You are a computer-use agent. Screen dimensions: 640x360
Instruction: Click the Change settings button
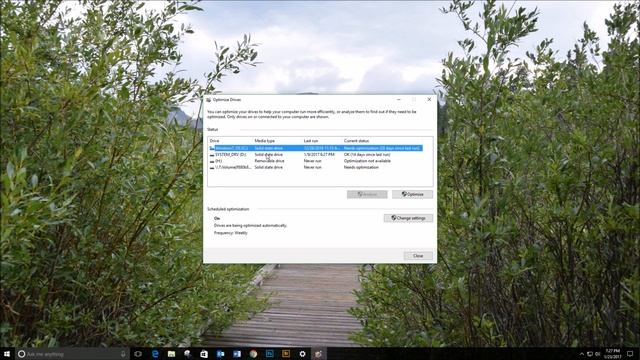pos(408,218)
